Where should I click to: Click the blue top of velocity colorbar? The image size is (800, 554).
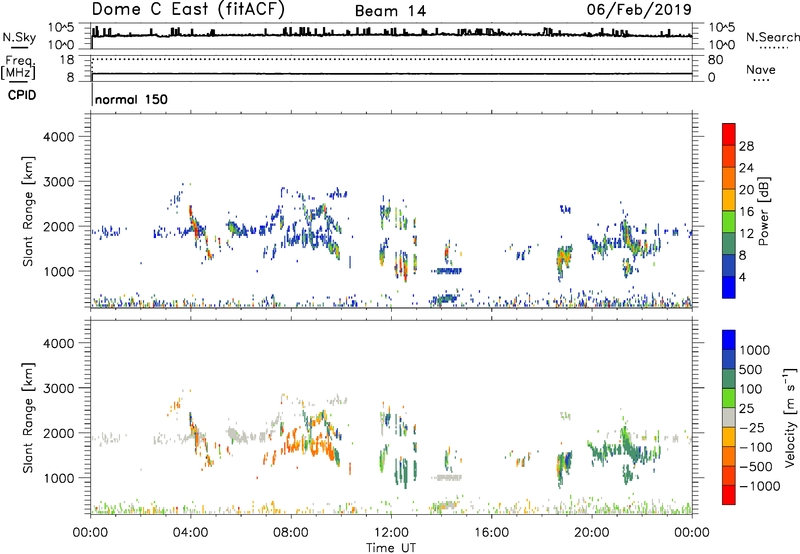(729, 340)
